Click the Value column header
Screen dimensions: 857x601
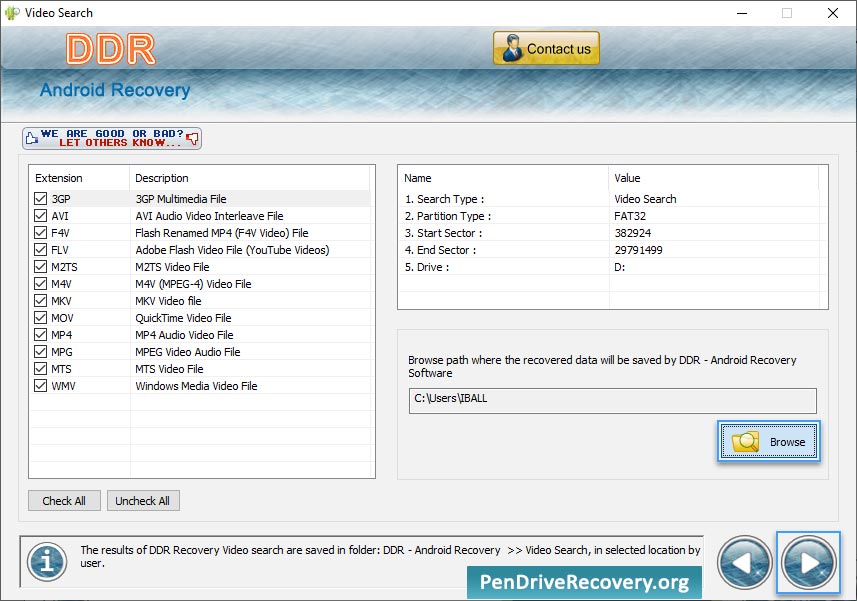coord(713,178)
